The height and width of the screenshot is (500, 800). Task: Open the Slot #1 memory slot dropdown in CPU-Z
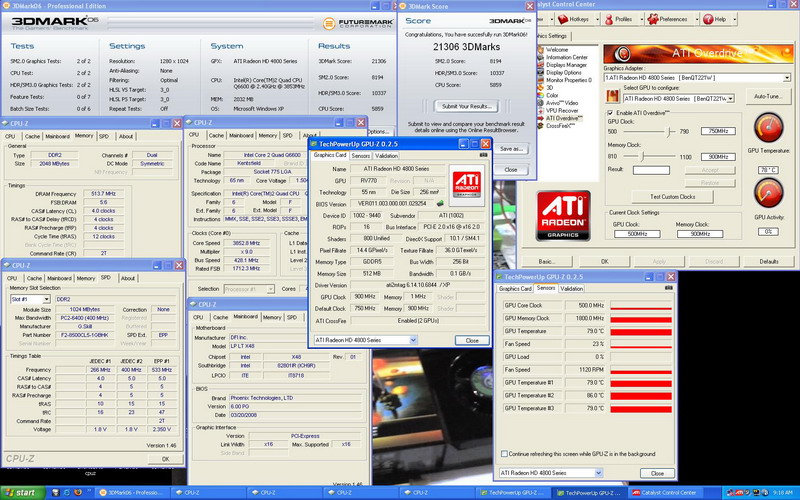(x=46, y=299)
